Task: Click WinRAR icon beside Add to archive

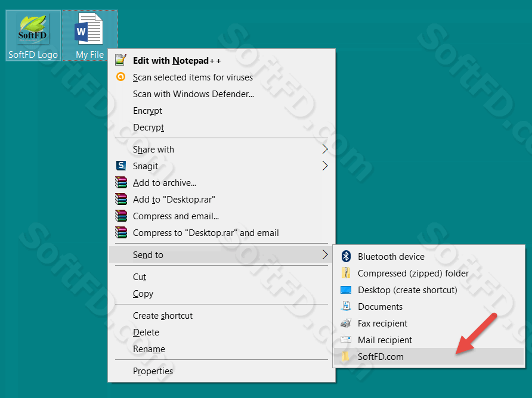Action: point(121,182)
